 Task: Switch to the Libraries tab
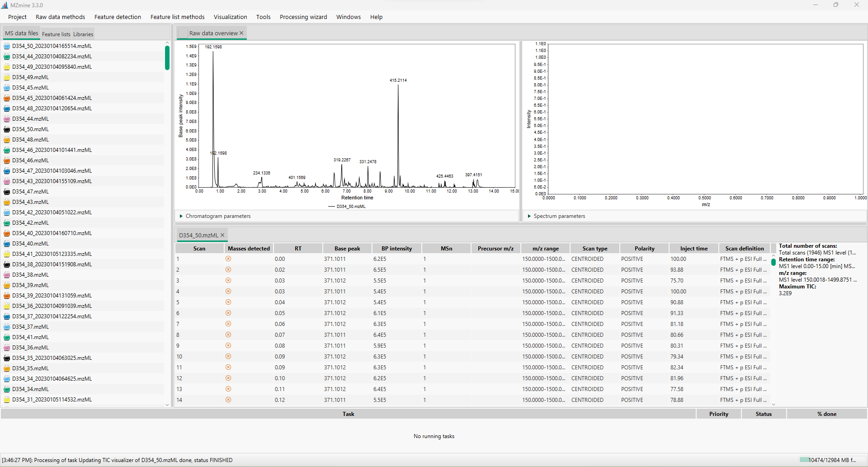pyautogui.click(x=83, y=33)
